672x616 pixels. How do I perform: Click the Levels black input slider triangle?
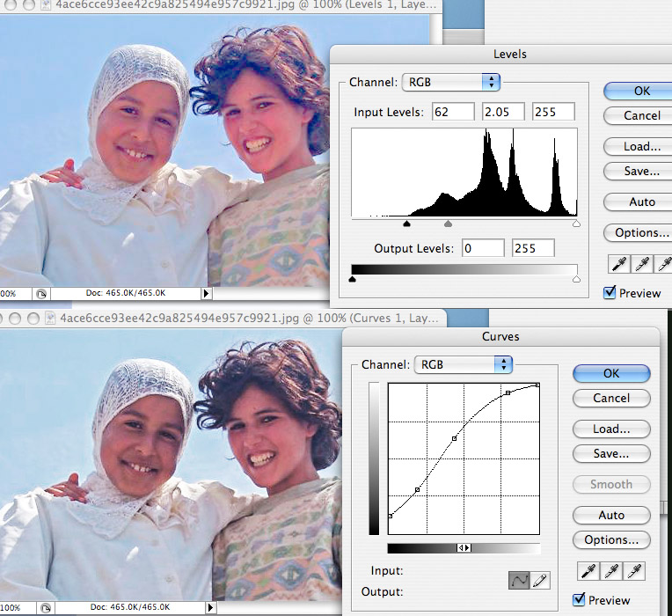point(406,224)
